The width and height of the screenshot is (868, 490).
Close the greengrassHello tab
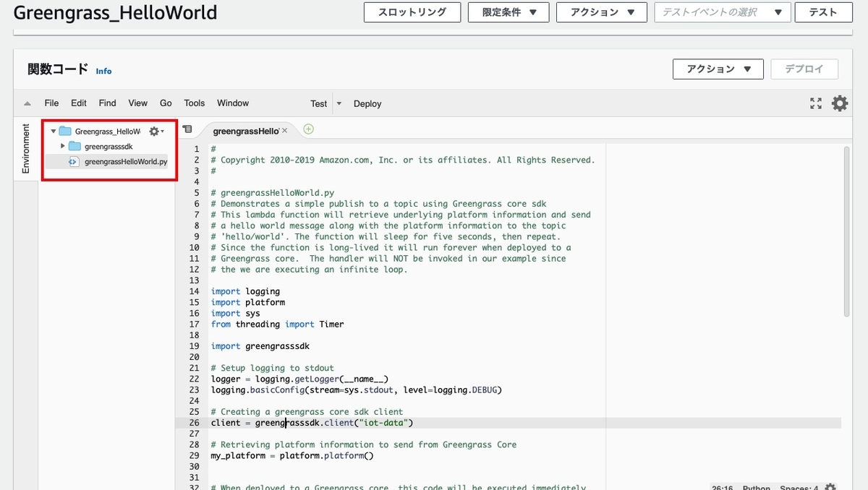click(284, 131)
